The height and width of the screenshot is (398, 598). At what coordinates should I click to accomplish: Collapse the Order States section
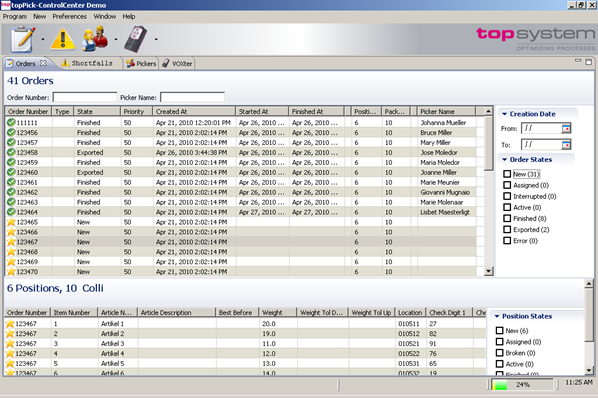tap(505, 160)
